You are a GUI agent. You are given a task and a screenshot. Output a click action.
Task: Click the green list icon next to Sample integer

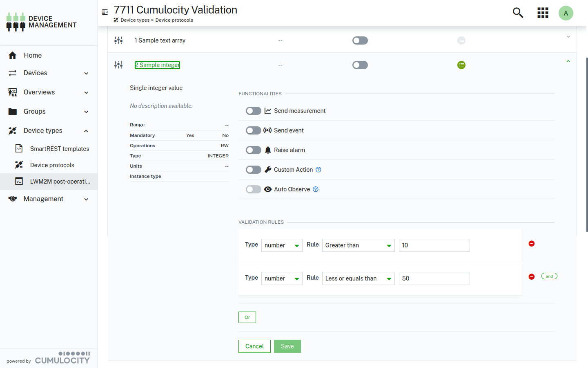(461, 65)
